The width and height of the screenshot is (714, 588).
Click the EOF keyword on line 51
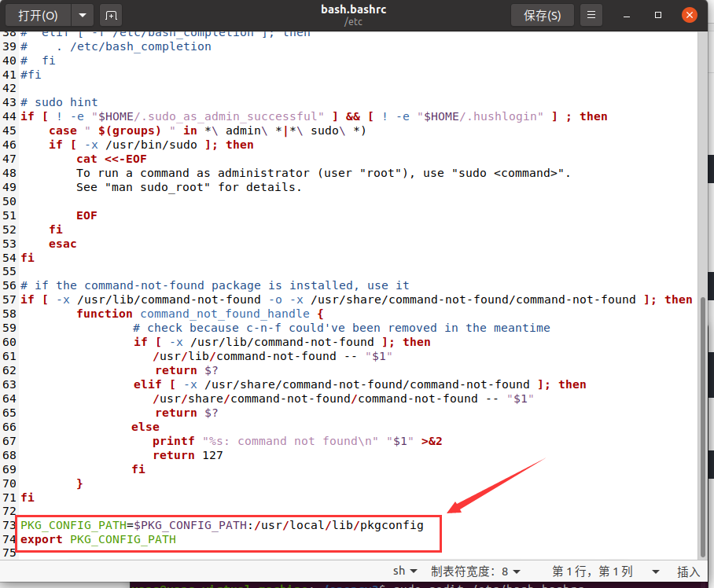click(86, 215)
